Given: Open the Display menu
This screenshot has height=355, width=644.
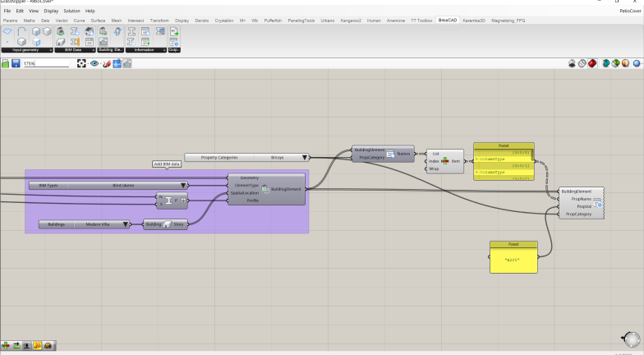Looking at the screenshot, I should click(x=51, y=12).
